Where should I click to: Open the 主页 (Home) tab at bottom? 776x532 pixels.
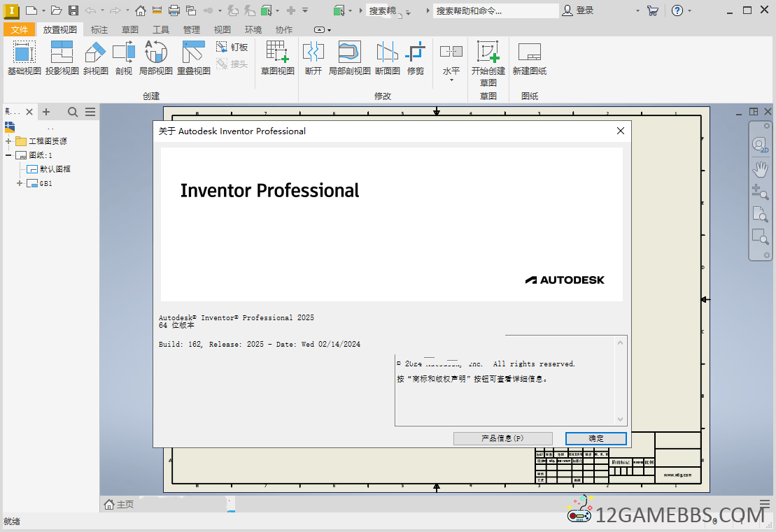click(119, 504)
